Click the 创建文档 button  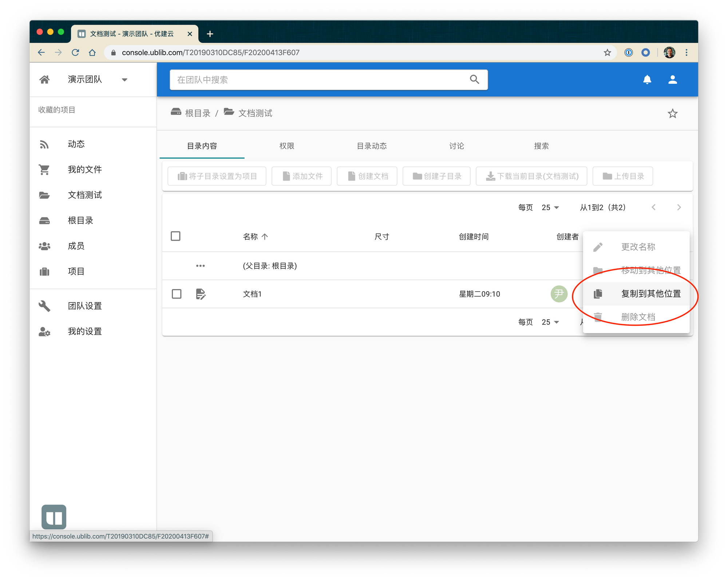tap(367, 176)
